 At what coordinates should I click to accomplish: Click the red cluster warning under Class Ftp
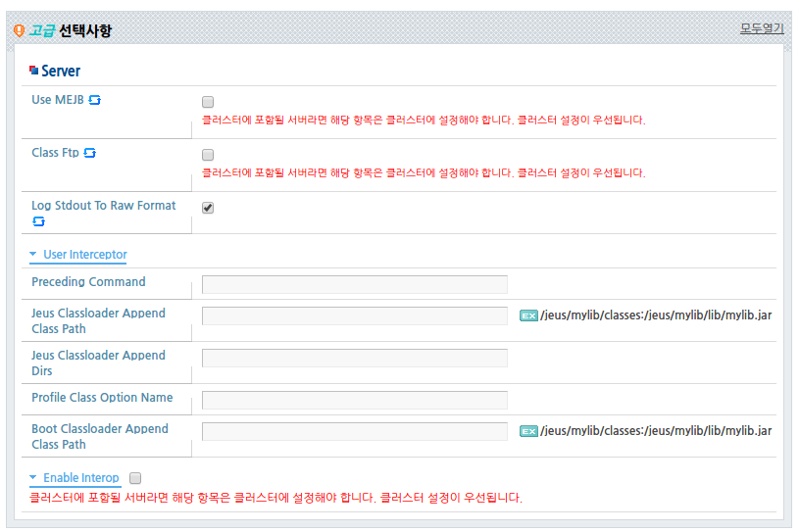[424, 172]
